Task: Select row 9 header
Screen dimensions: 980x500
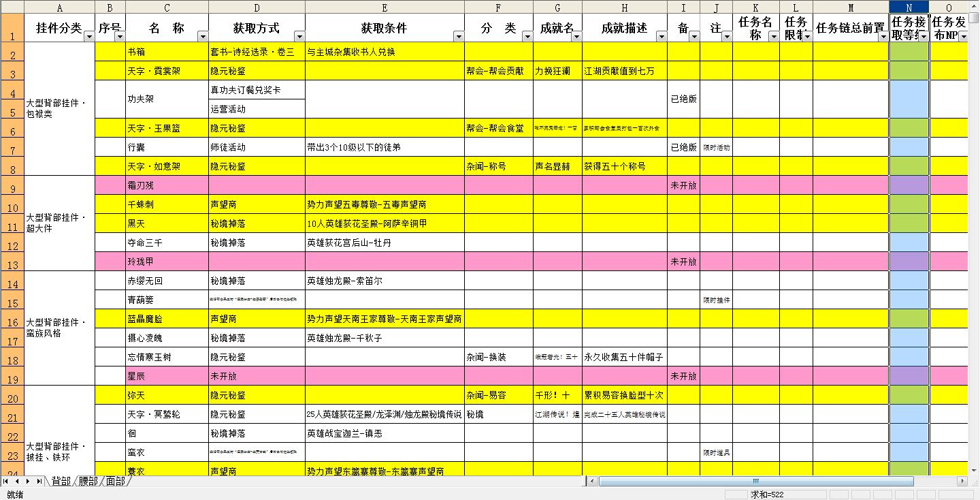Action: tap(12, 185)
